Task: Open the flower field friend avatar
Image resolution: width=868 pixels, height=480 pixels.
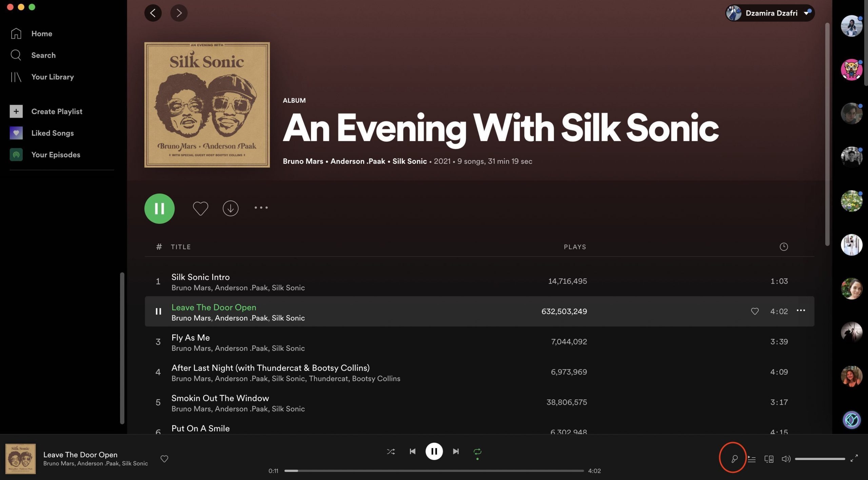Action: (x=851, y=201)
